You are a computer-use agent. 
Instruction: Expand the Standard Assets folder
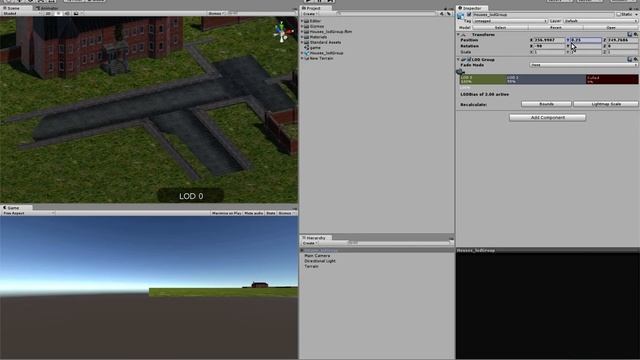tap(302, 42)
